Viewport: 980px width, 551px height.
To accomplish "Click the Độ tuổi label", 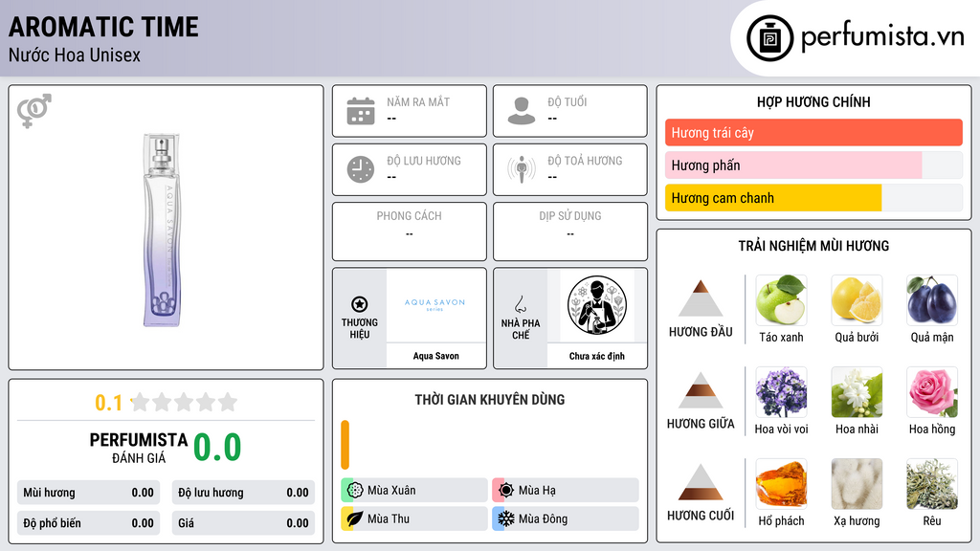I will tap(568, 101).
